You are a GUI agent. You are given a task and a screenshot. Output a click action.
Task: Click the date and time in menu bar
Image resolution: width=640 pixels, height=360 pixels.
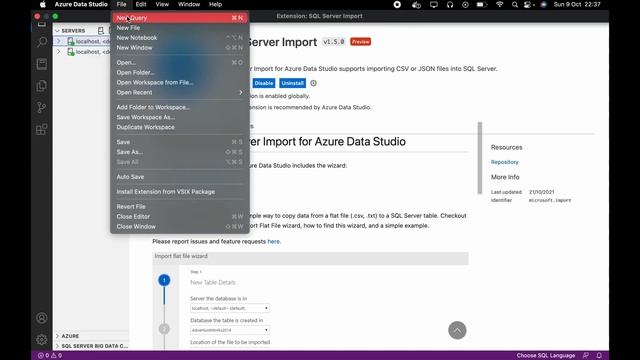[577, 4]
